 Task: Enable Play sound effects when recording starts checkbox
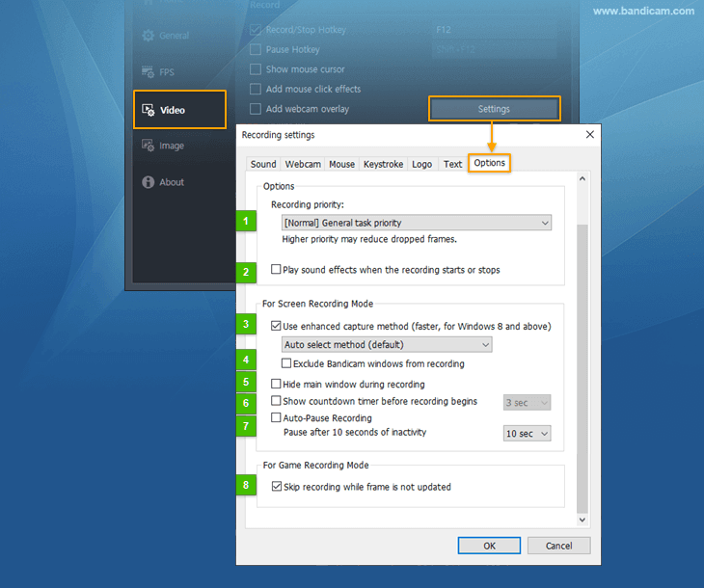click(276, 269)
